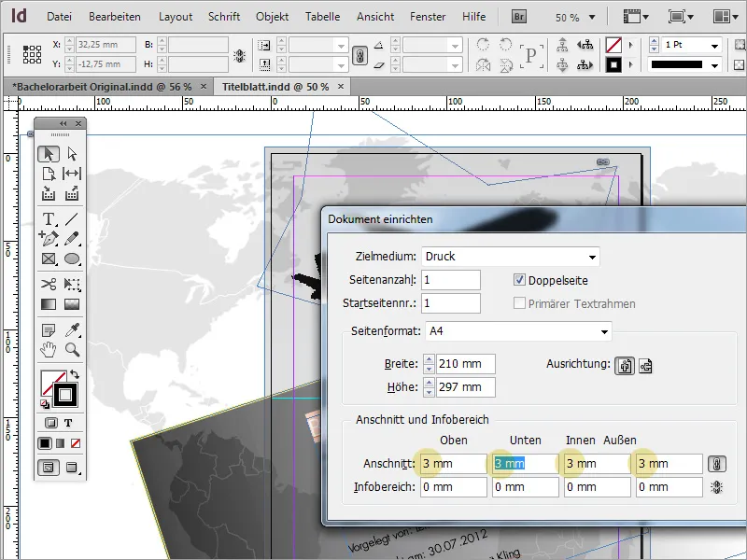Open Objekt menu
The width and height of the screenshot is (747, 560).
pyautogui.click(x=272, y=17)
